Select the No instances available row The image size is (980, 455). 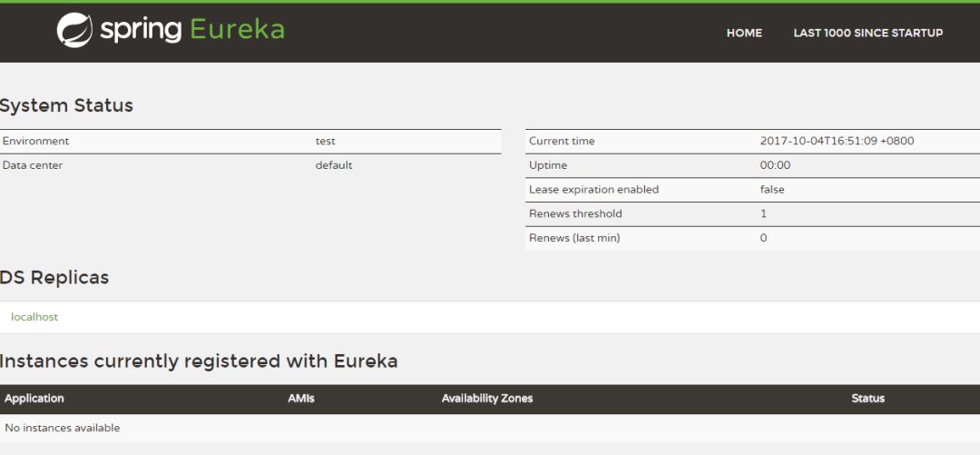click(490, 428)
